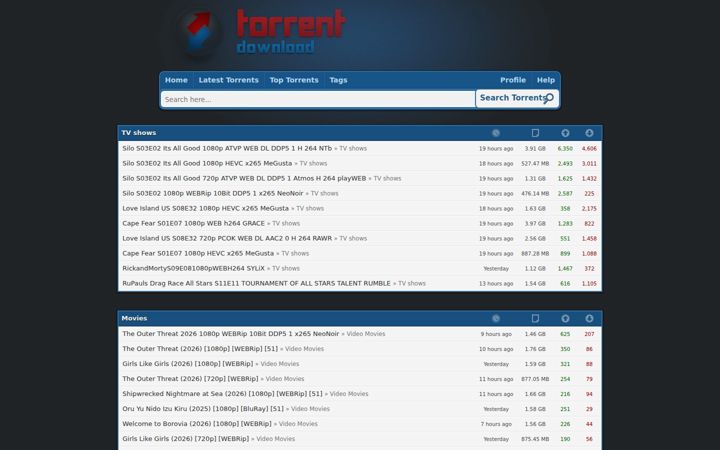
Task: Click Video Movies category after Welcome to Borovia
Action: coord(298,424)
